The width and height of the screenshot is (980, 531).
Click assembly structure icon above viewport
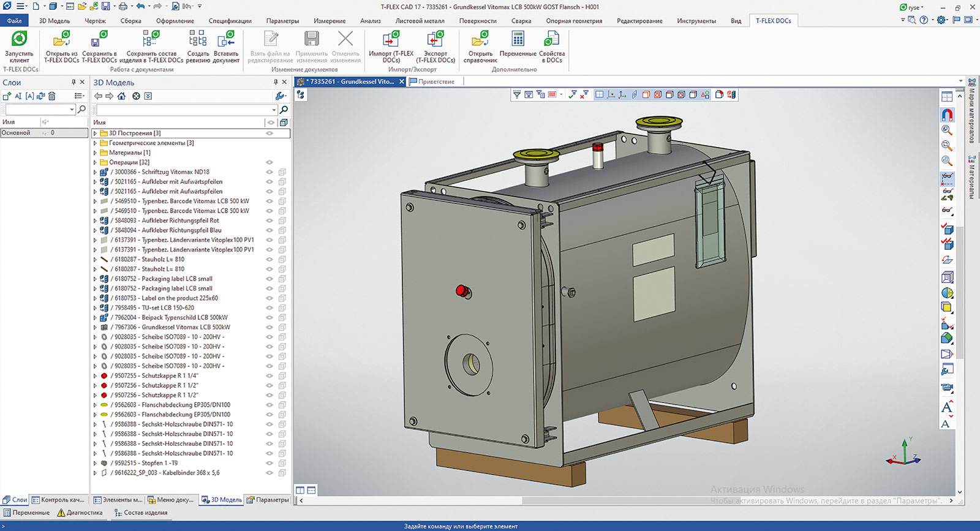pyautogui.click(x=301, y=94)
